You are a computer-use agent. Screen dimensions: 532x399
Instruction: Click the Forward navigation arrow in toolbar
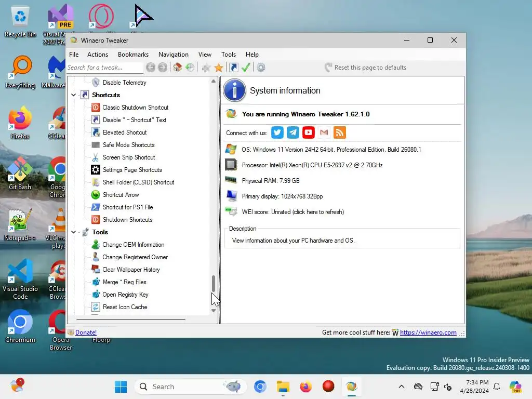coord(163,68)
